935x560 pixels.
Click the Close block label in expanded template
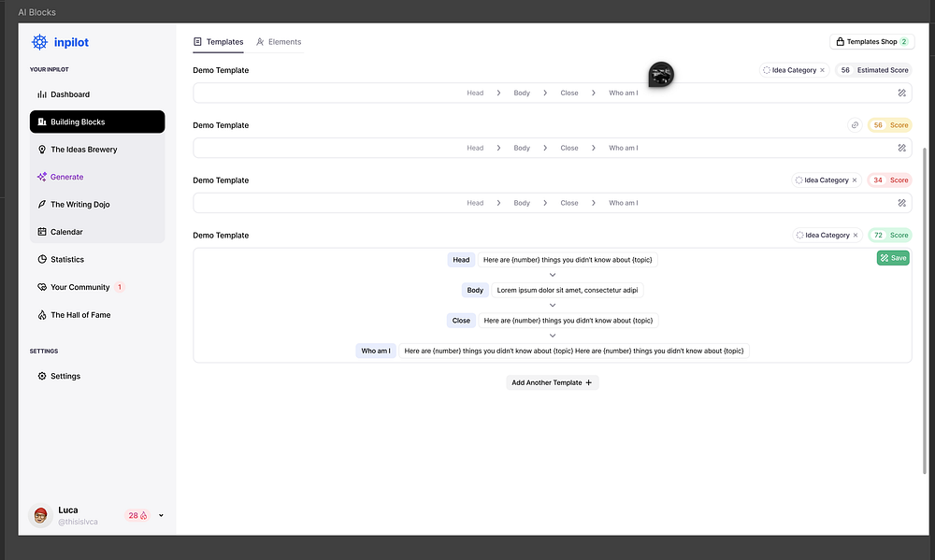coord(461,321)
